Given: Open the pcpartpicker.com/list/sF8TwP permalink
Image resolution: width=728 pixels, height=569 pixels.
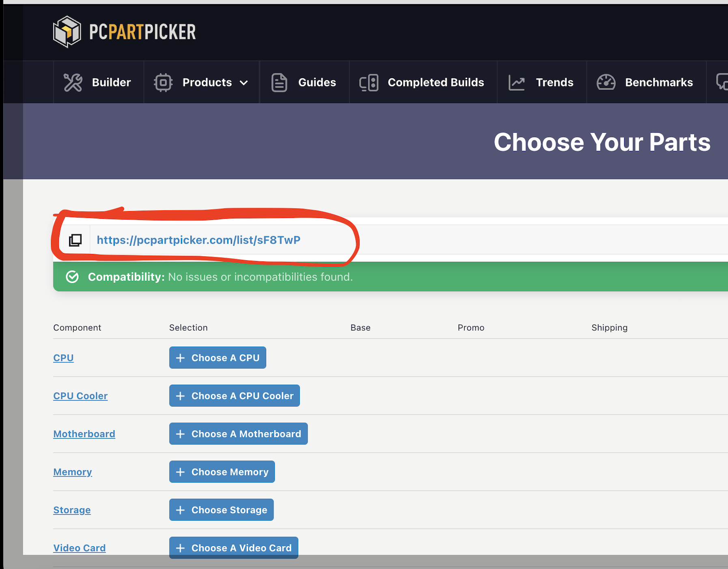Looking at the screenshot, I should tap(198, 240).
